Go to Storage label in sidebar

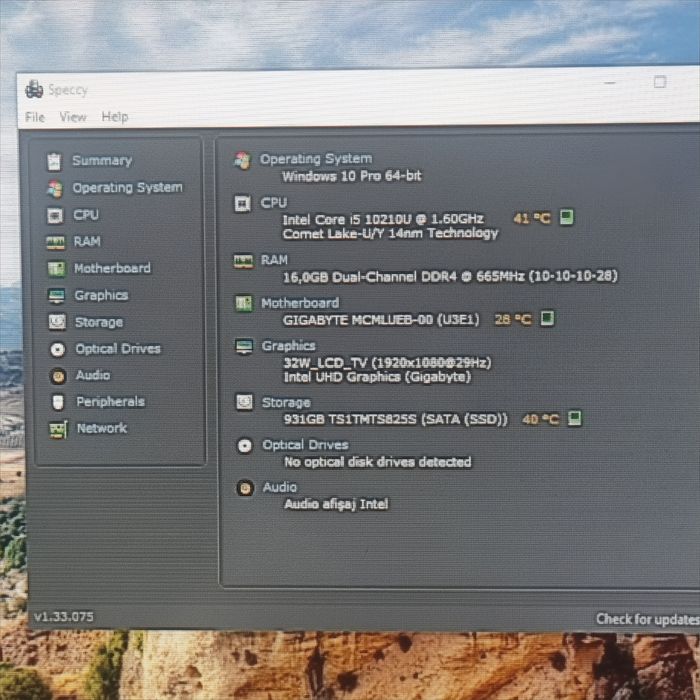pyautogui.click(x=99, y=322)
